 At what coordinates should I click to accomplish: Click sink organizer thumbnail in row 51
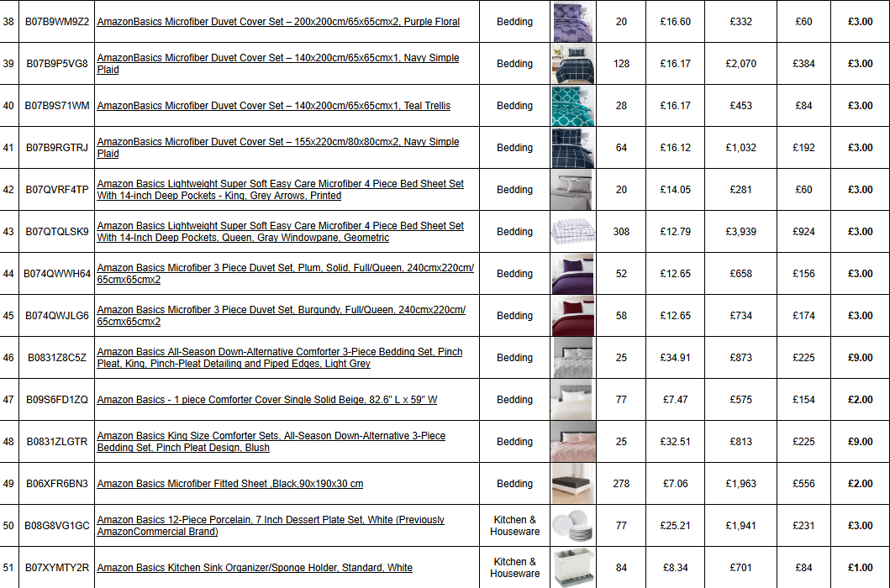click(x=572, y=568)
